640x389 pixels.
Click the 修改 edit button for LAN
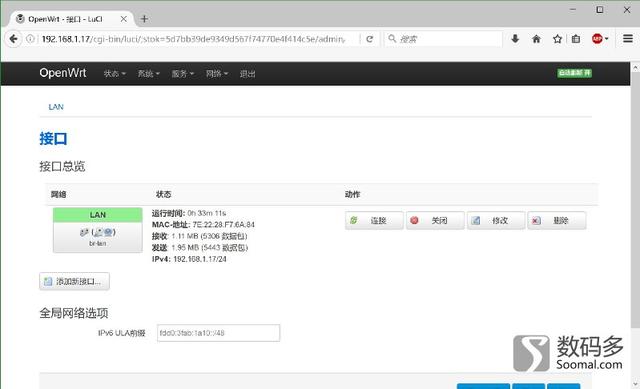[496, 220]
